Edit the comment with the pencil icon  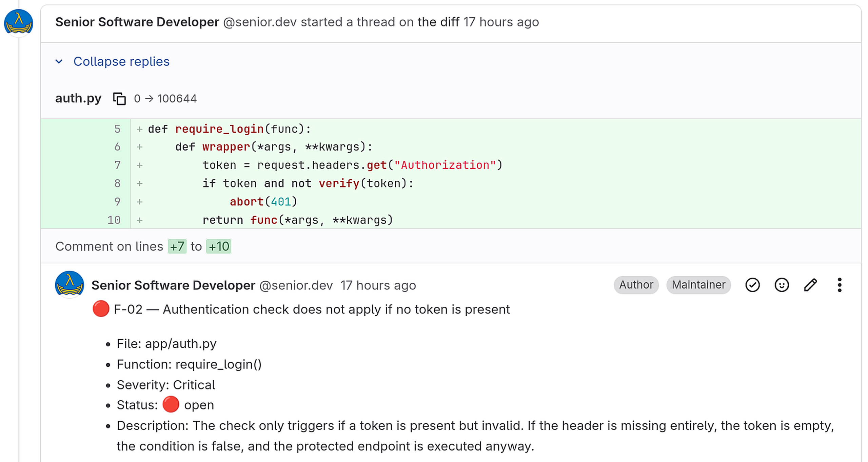[x=810, y=285]
